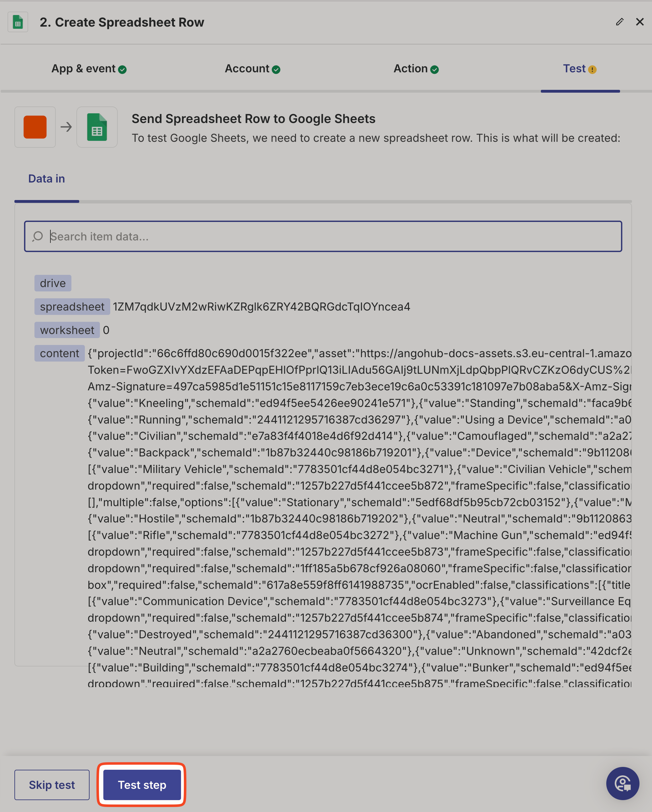
Task: Click the large Google Sheets app icon
Action: tap(97, 127)
